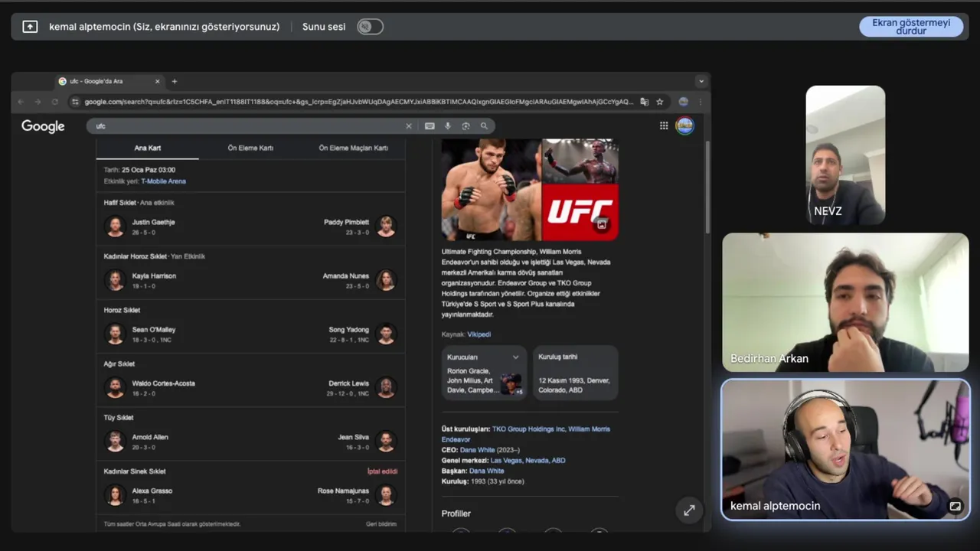Click Kayla Harrison fighter name
Image resolution: width=980 pixels, height=551 pixels.
tap(154, 275)
